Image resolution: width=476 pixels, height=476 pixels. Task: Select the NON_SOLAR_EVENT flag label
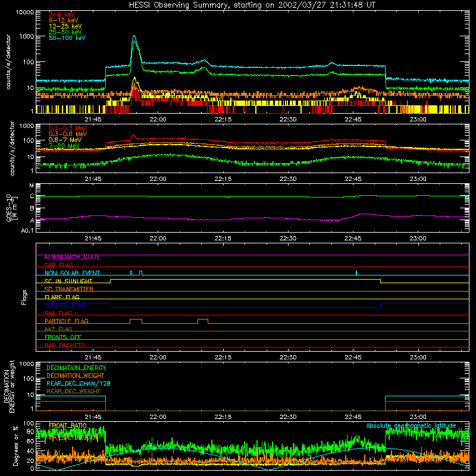coord(72,273)
